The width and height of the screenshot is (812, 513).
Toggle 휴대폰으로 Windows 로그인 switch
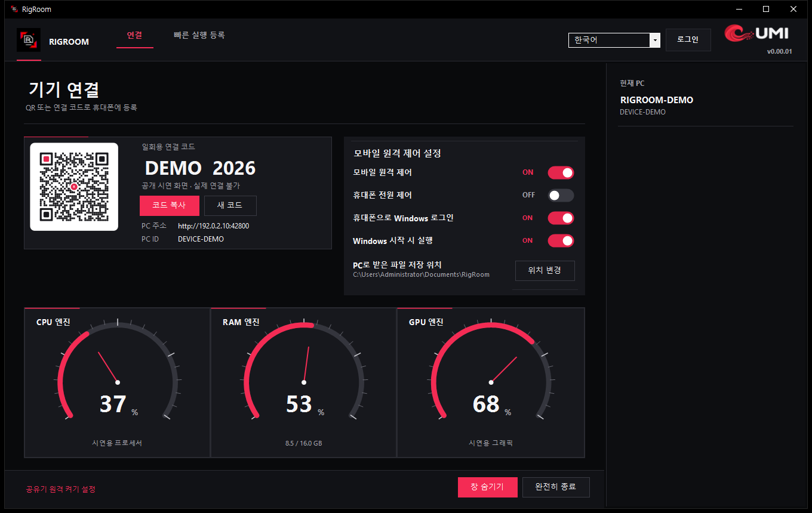click(561, 218)
